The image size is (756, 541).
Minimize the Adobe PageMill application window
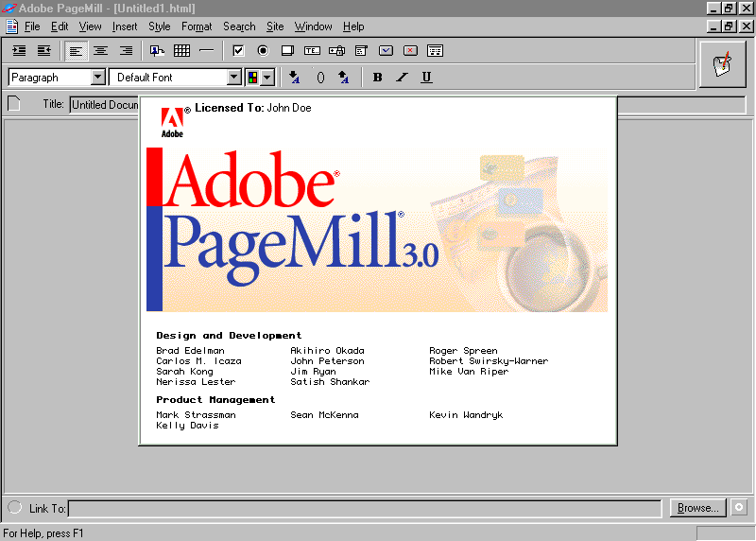click(x=714, y=8)
